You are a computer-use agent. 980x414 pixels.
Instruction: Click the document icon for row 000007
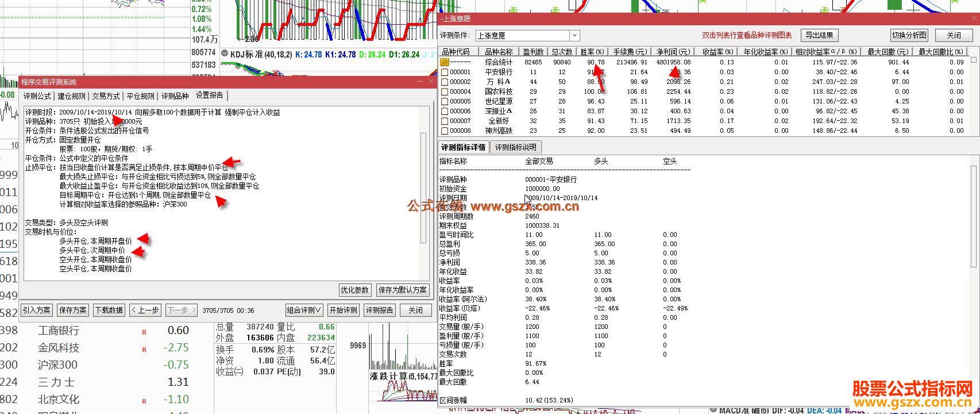point(445,121)
